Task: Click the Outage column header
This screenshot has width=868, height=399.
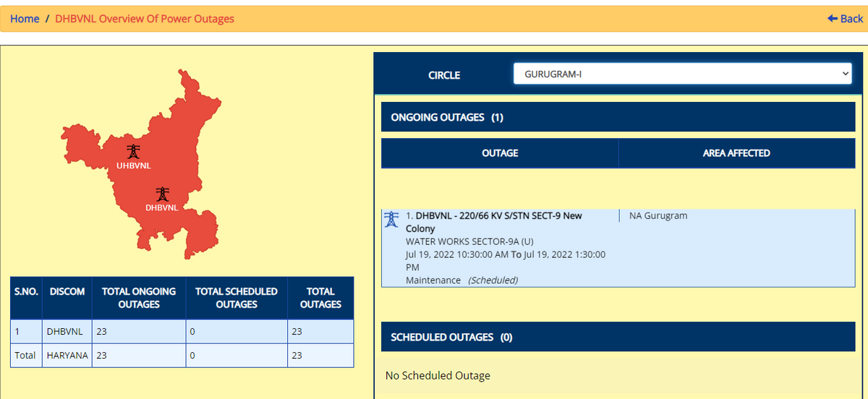Action: pos(500,153)
